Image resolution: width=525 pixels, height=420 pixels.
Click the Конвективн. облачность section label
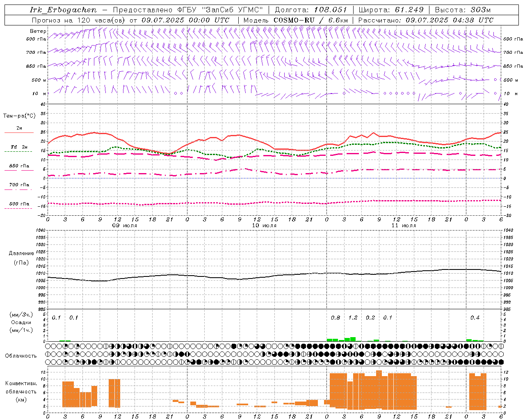click(x=21, y=388)
